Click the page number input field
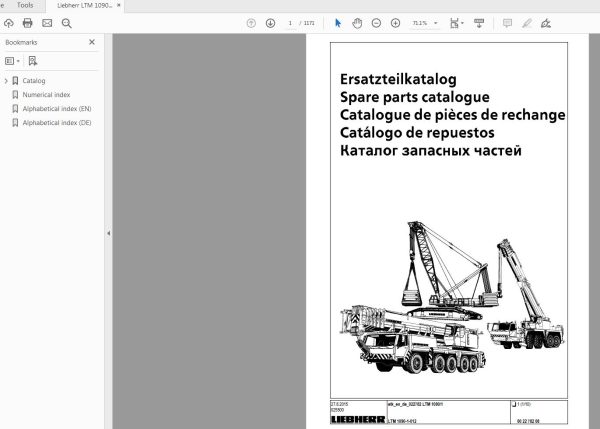 pyautogui.click(x=291, y=23)
